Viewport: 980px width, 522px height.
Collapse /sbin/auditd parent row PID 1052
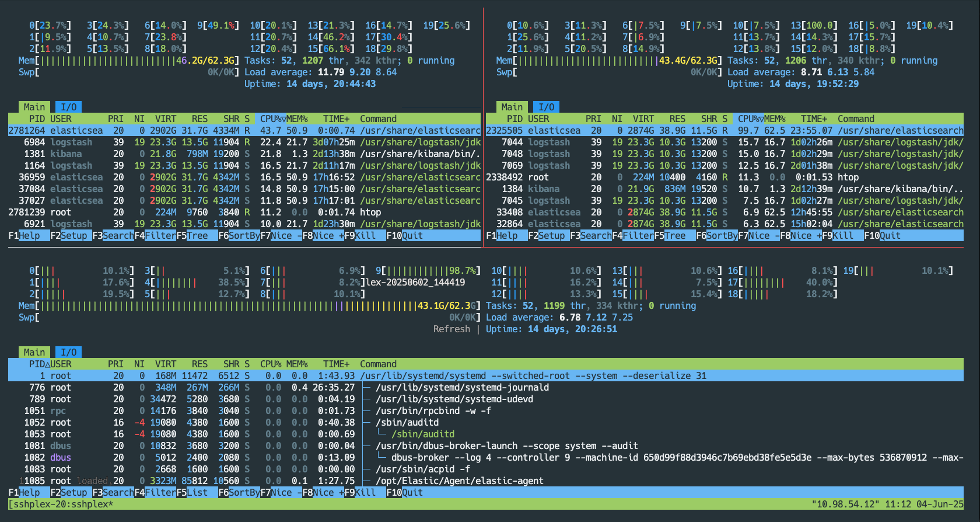click(486, 422)
